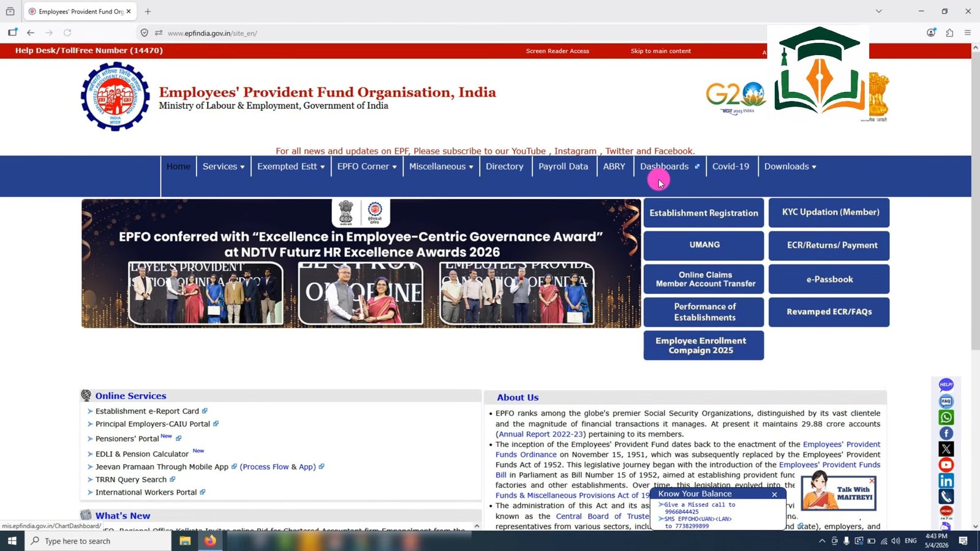Screen dimensions: 980x551
Task: Click the UMANG button
Action: tap(704, 245)
